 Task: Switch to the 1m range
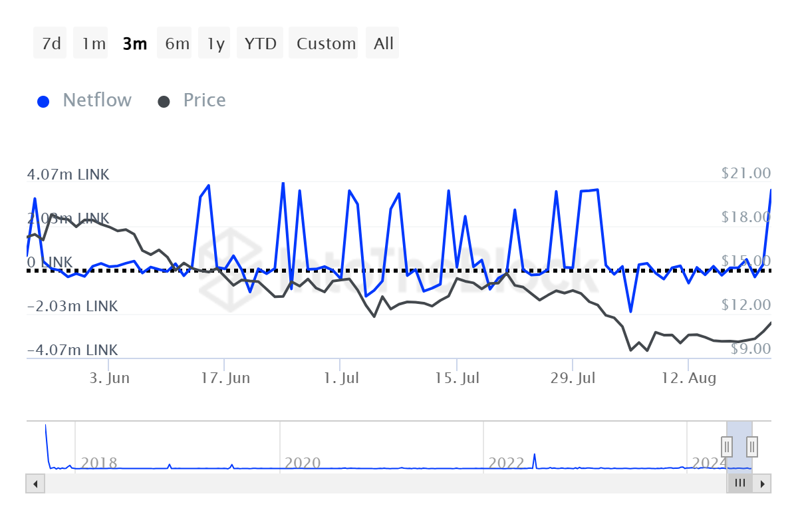tap(93, 44)
